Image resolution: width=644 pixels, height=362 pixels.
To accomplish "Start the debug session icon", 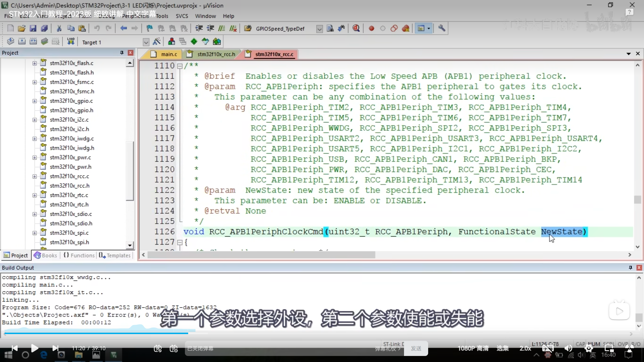I will click(x=356, y=28).
